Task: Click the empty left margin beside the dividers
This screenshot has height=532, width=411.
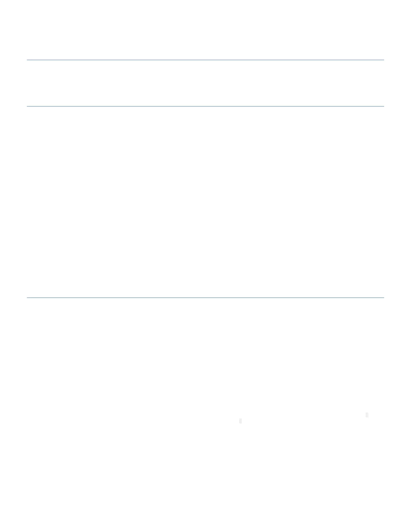Action: point(13,202)
